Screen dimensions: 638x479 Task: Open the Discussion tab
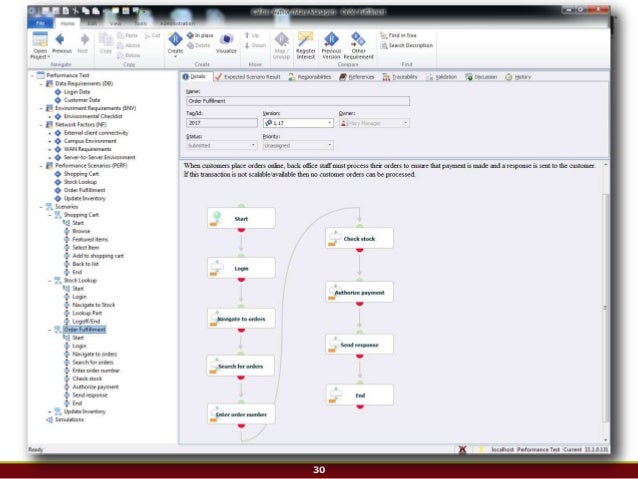click(481, 77)
